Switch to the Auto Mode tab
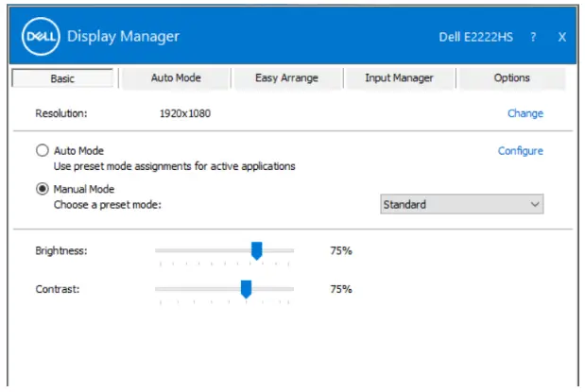The height and width of the screenshot is (392, 585). click(x=176, y=78)
